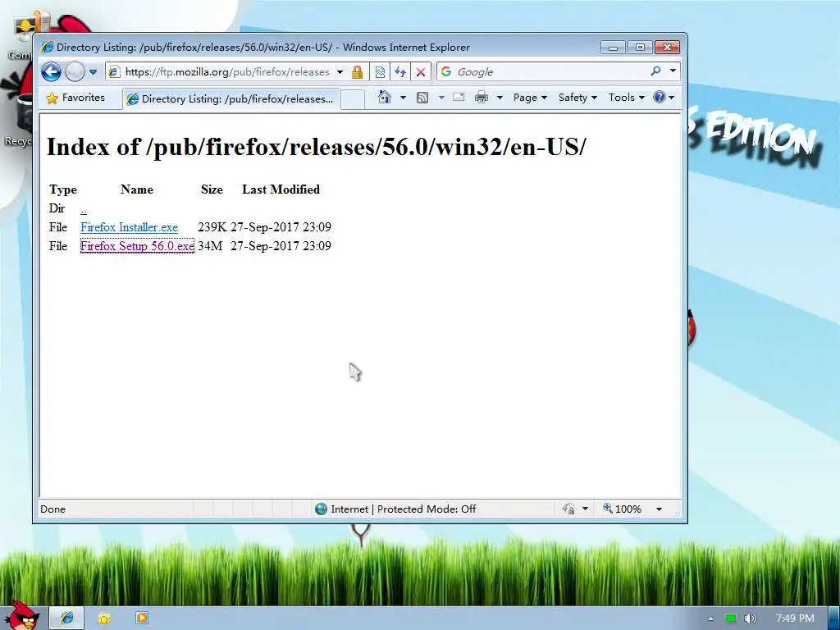The height and width of the screenshot is (630, 840).
Task: Open the Explorer folder taskbar icon
Action: pyautogui.click(x=104, y=619)
